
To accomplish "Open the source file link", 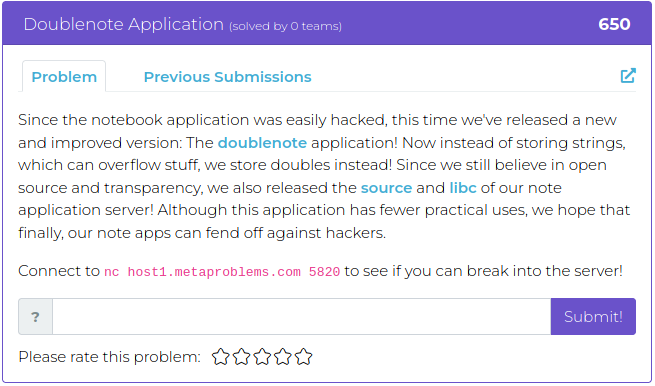I will click(386, 188).
